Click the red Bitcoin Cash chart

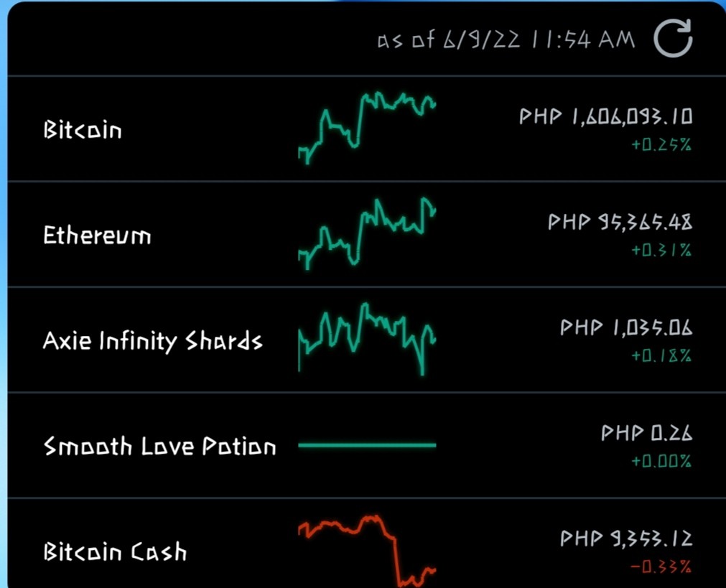pyautogui.click(x=367, y=551)
